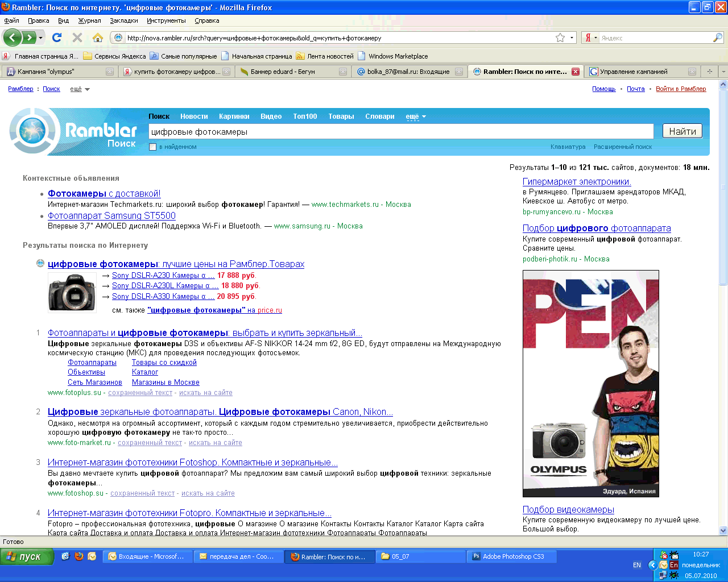This screenshot has height=582, width=728.
Task: Open the address bar history dropdown
Action: click(572, 38)
